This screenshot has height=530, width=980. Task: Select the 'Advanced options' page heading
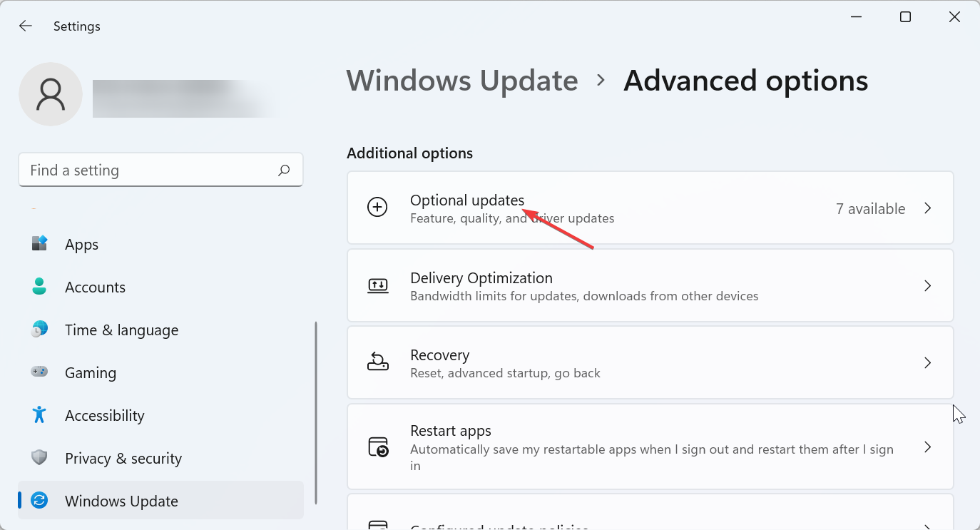[x=746, y=81]
